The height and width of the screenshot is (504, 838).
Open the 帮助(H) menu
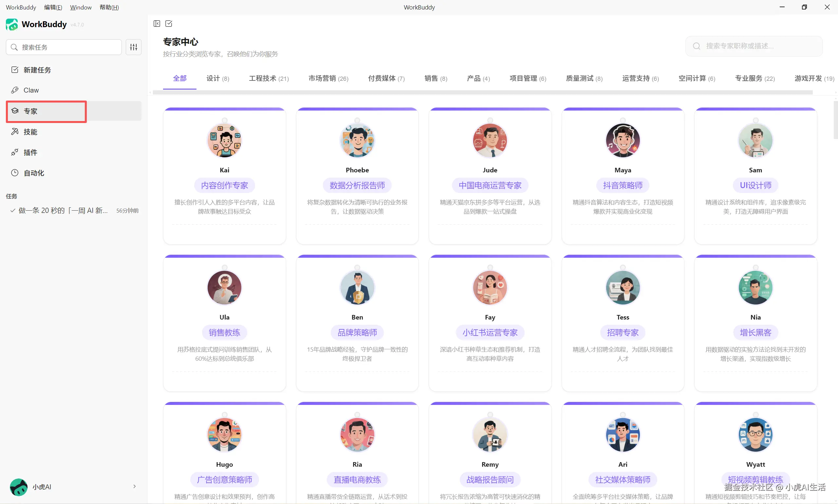click(109, 7)
